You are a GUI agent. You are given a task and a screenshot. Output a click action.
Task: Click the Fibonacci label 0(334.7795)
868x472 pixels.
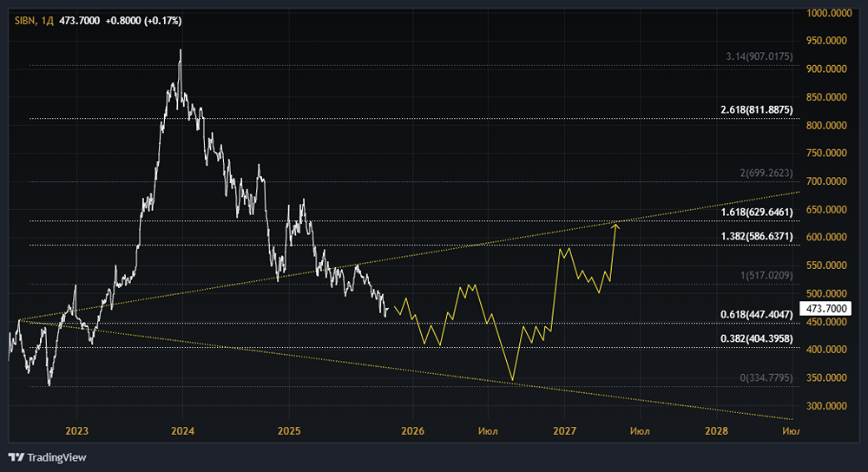tap(766, 378)
